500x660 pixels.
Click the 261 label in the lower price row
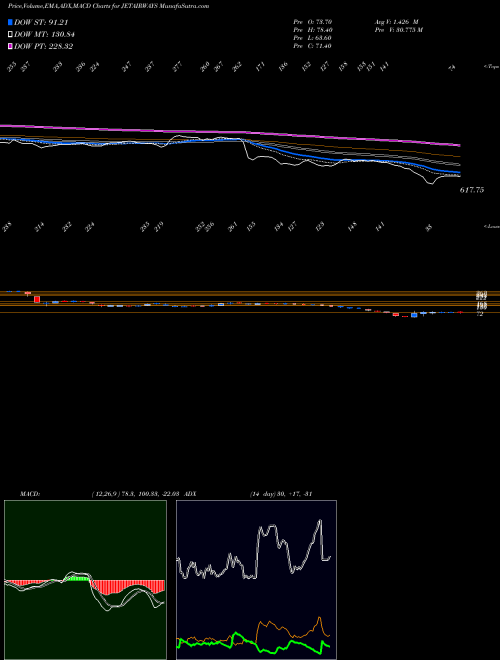coord(232,226)
